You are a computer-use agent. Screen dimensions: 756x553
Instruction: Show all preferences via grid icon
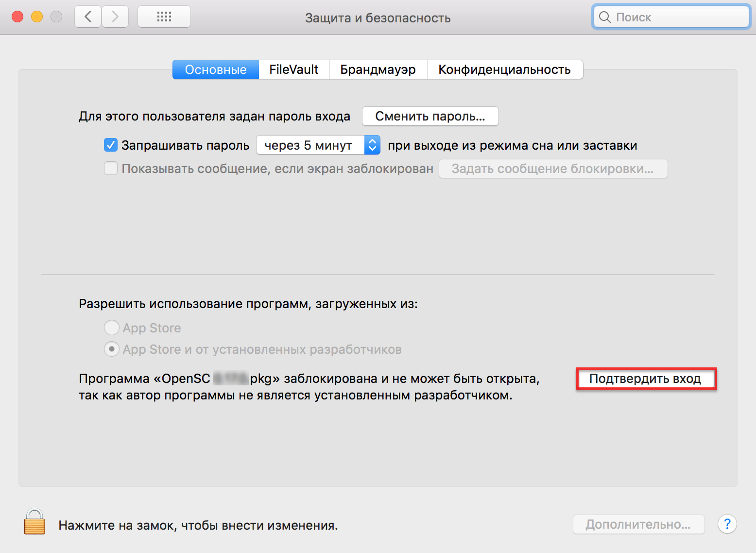click(x=164, y=17)
